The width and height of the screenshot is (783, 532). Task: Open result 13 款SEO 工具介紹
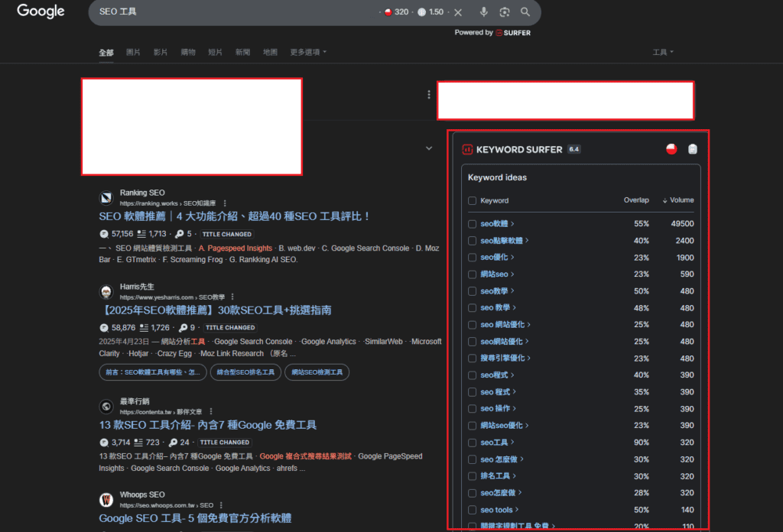[x=208, y=425]
